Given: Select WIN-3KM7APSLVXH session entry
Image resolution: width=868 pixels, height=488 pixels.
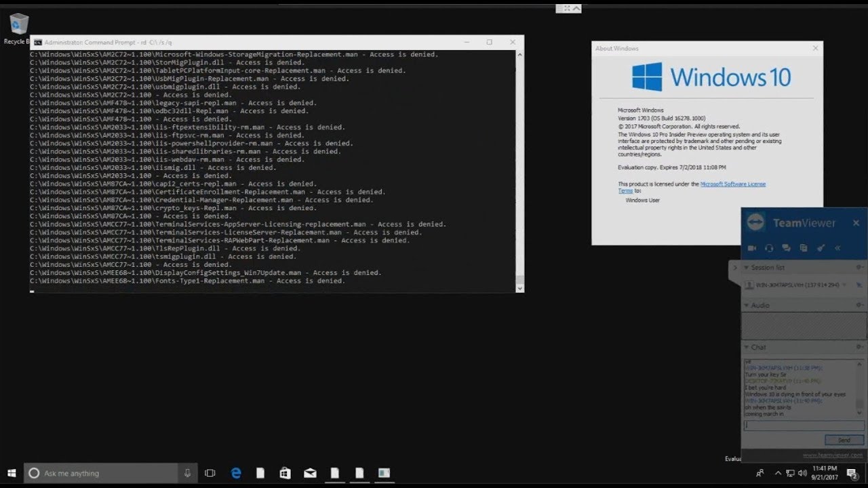Looking at the screenshot, I should tap(797, 285).
